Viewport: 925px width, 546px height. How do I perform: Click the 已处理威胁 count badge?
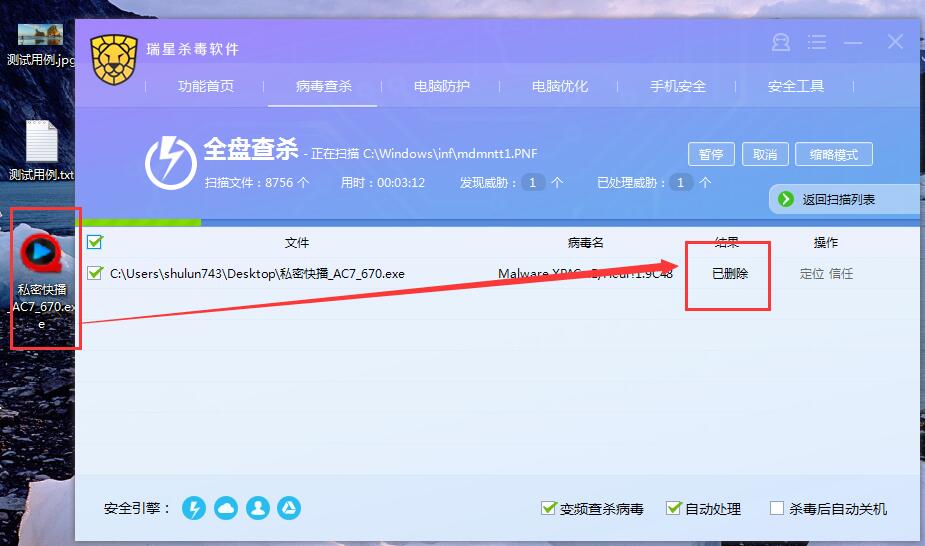[681, 182]
